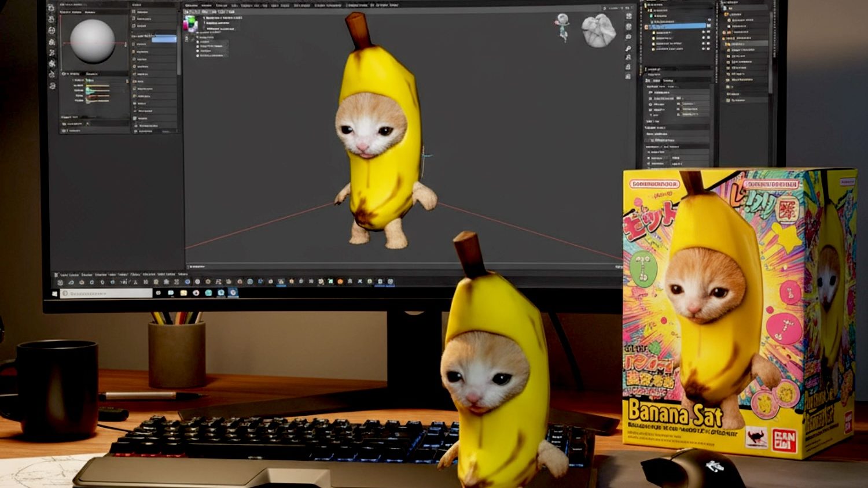868x488 pixels.
Task: Click the gray sphere material preview
Action: click(x=92, y=41)
